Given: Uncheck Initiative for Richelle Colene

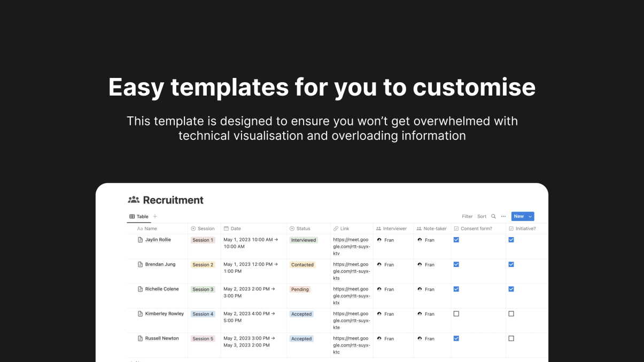Looking at the screenshot, I should point(511,289).
